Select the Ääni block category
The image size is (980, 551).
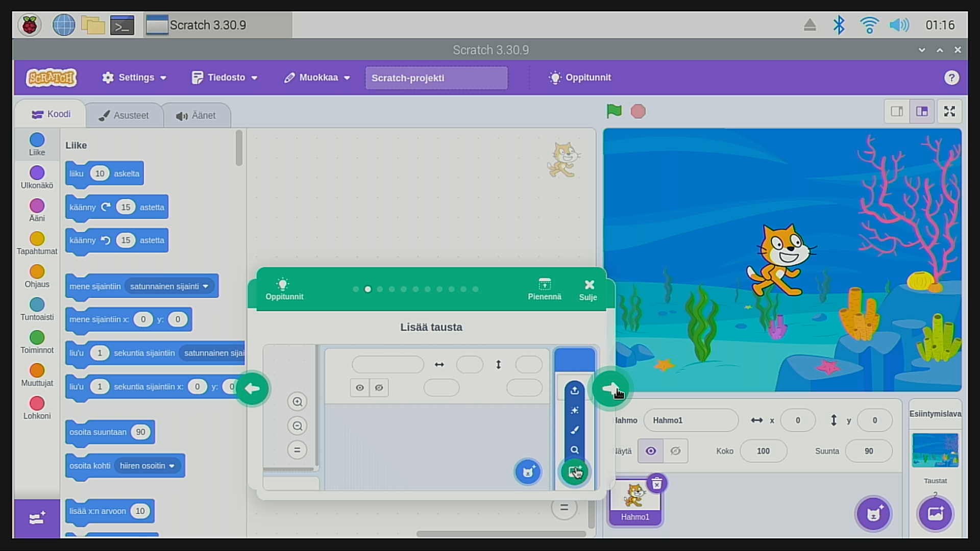[x=37, y=210]
